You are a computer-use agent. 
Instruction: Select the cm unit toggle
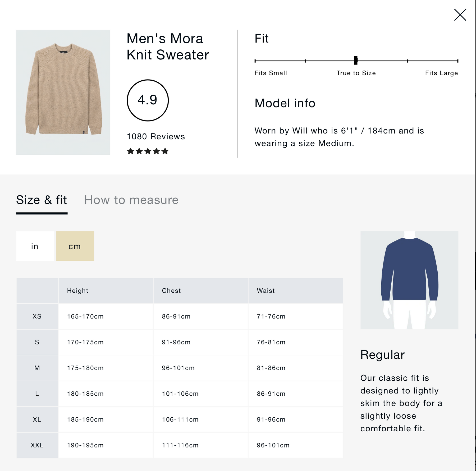pyautogui.click(x=75, y=246)
